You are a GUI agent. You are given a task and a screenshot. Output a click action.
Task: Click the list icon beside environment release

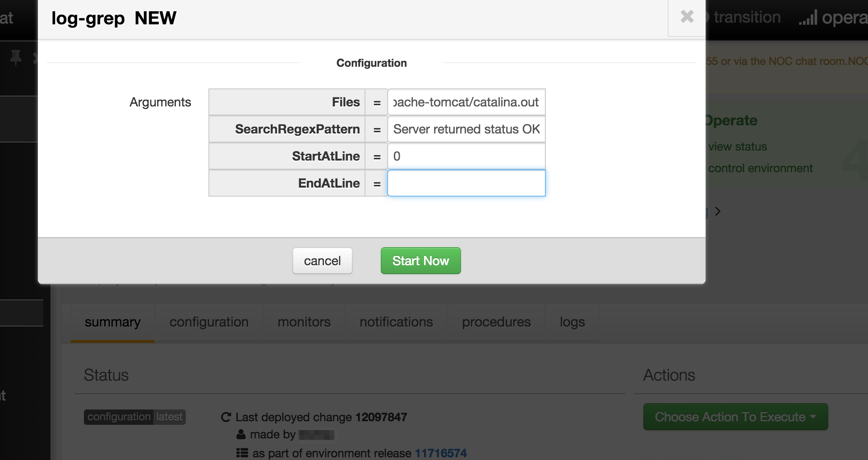242,453
